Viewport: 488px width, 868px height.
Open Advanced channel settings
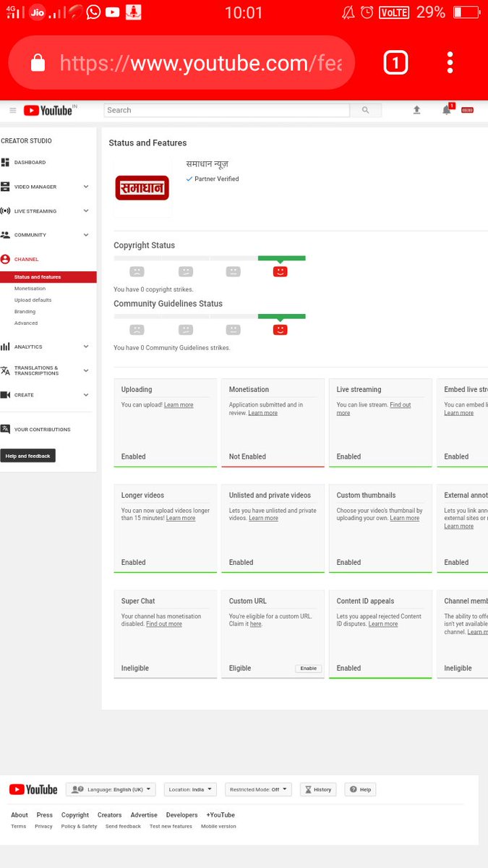[26, 323]
